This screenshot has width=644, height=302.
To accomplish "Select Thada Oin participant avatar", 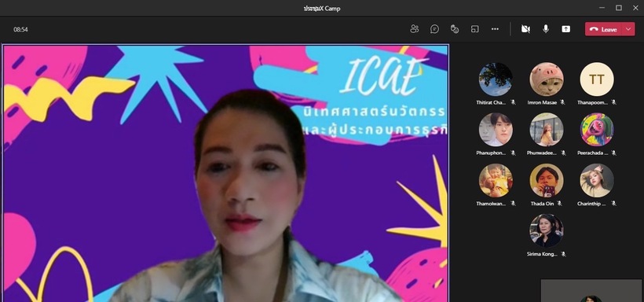I will (x=547, y=180).
